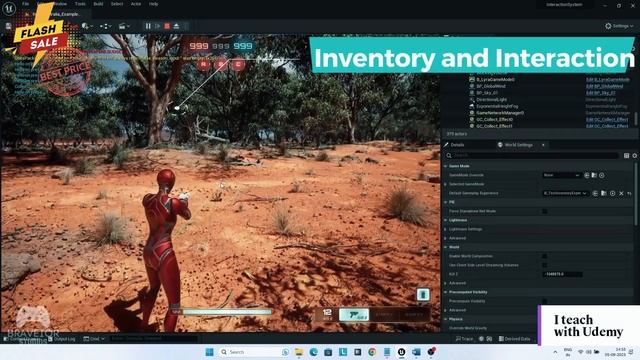The height and width of the screenshot is (360, 640).
Task: Collapse the Physics section
Action: point(446,319)
